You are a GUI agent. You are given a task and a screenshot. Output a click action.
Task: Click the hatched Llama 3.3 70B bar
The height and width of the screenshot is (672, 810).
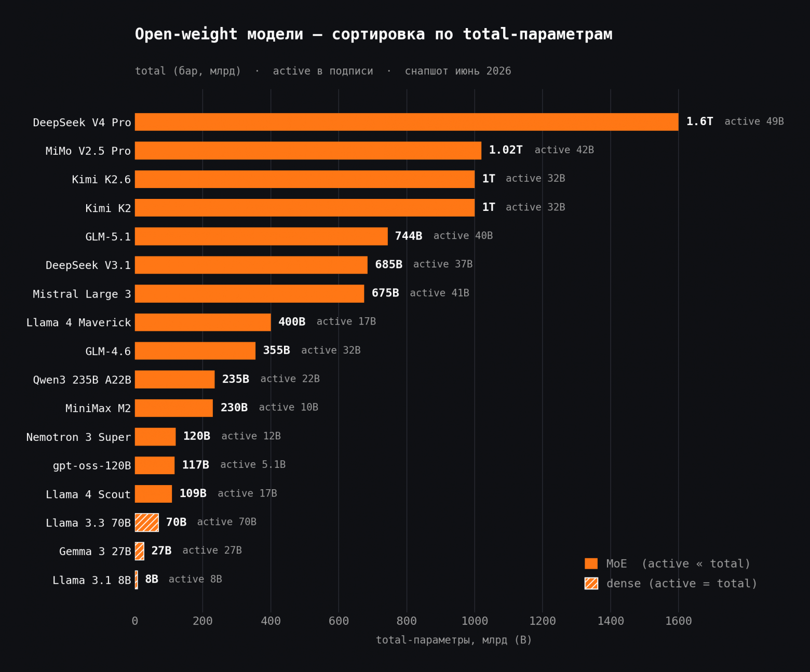click(x=147, y=522)
